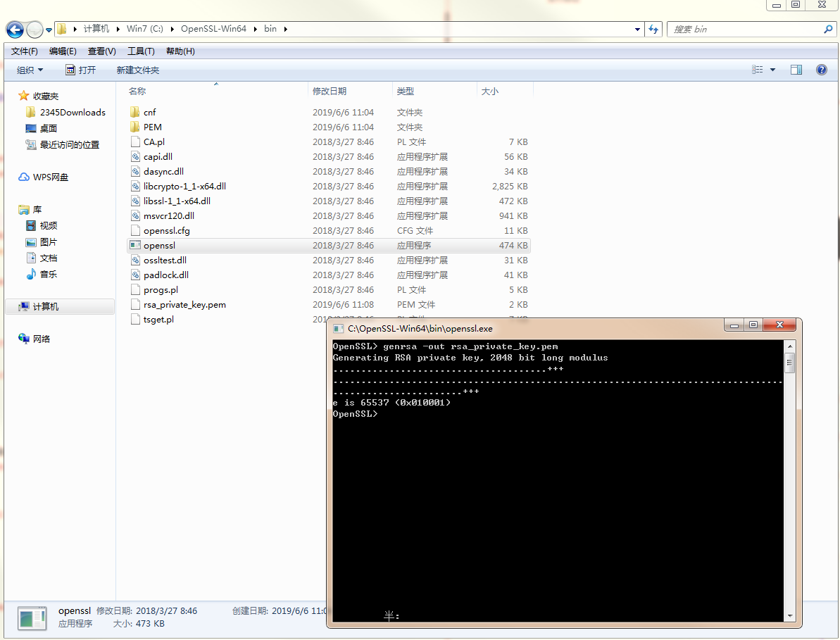Click the 新建文件夹 button
840x640 pixels.
pos(138,70)
